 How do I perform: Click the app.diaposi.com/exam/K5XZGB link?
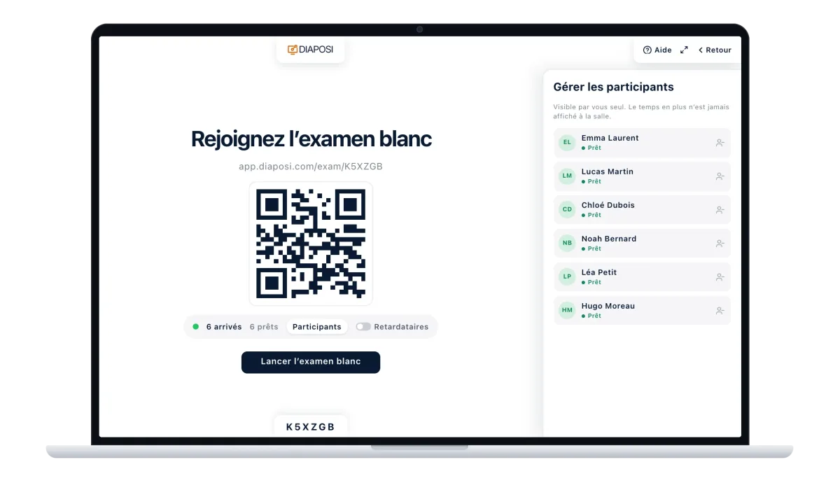click(311, 167)
